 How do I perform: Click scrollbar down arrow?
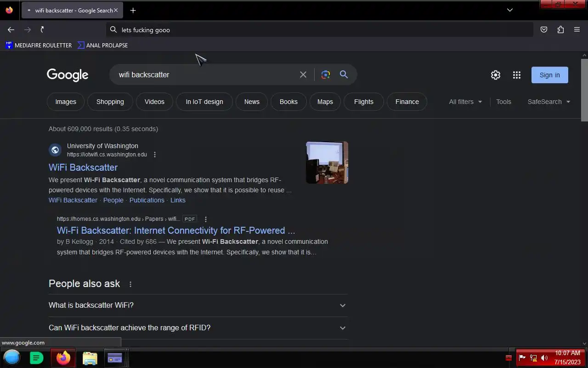[584, 343]
